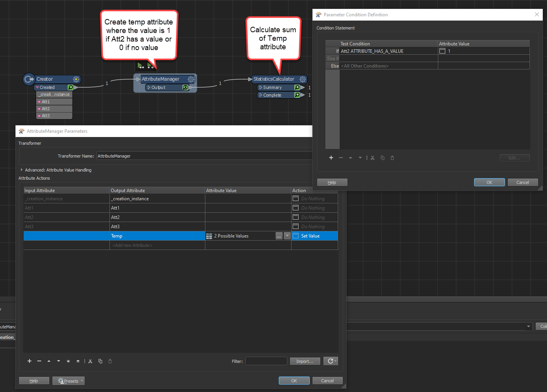Click Cancel in AttributeManager Parameters
The height and width of the screenshot is (392, 547).
point(328,381)
